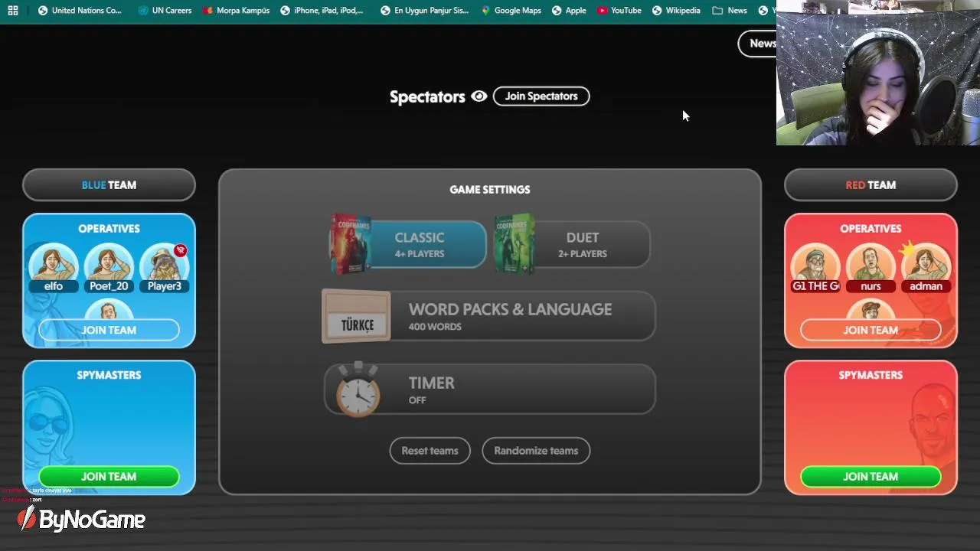The height and width of the screenshot is (551, 980).
Task: Click the Classic Codenames box art
Action: (351, 245)
